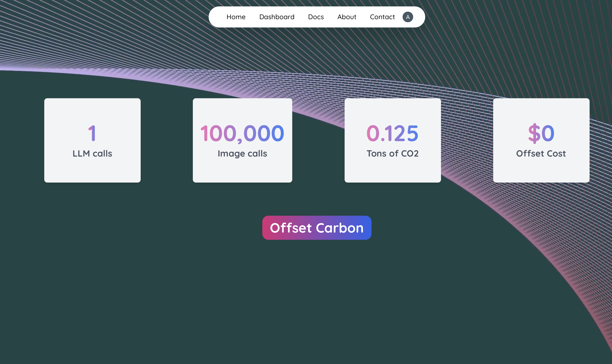Click the user avatar icon labeled A
This screenshot has width=612, height=364.
pos(407,17)
